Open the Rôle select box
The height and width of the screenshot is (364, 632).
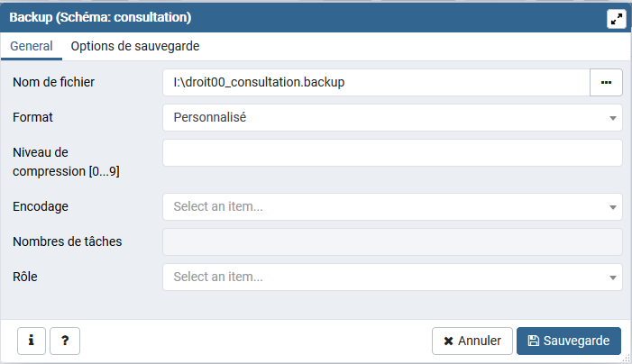pos(383,277)
